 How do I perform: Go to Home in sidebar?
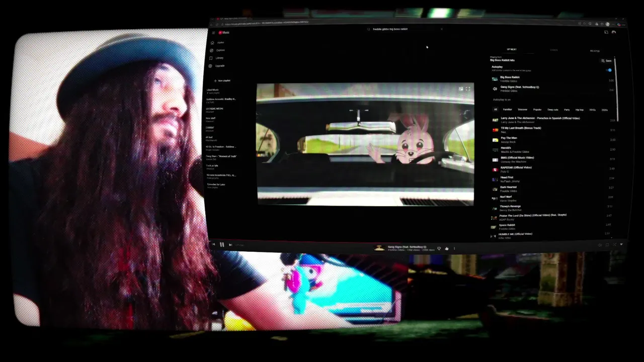217,43
